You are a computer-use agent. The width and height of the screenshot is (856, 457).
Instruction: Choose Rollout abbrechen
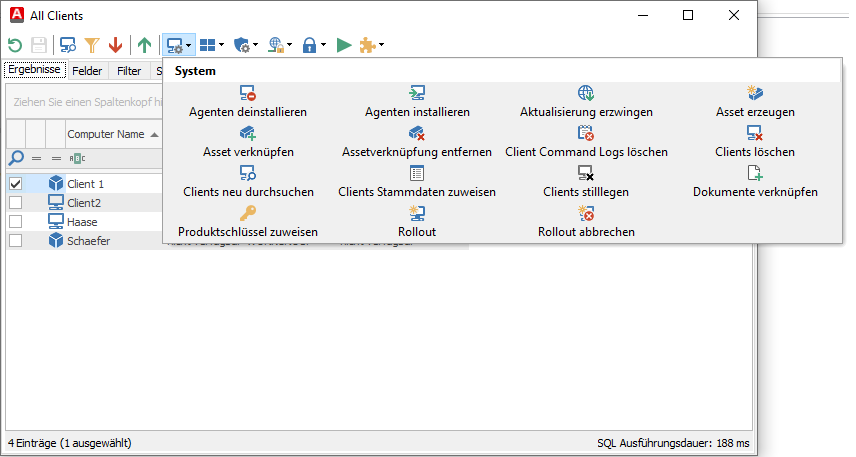pyautogui.click(x=586, y=222)
